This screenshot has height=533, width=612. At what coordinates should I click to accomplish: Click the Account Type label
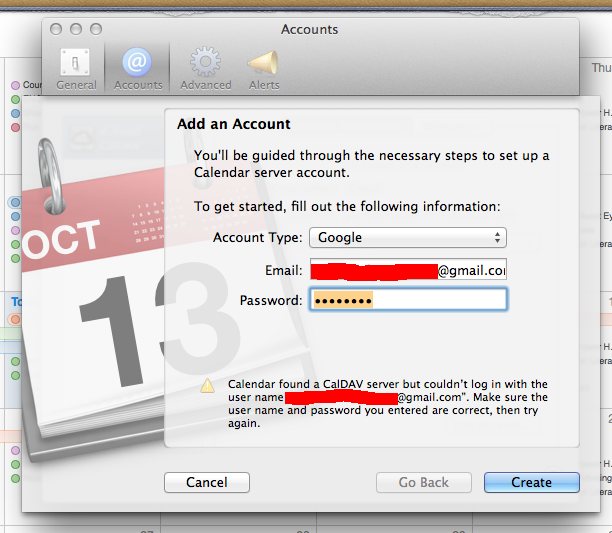tap(258, 238)
